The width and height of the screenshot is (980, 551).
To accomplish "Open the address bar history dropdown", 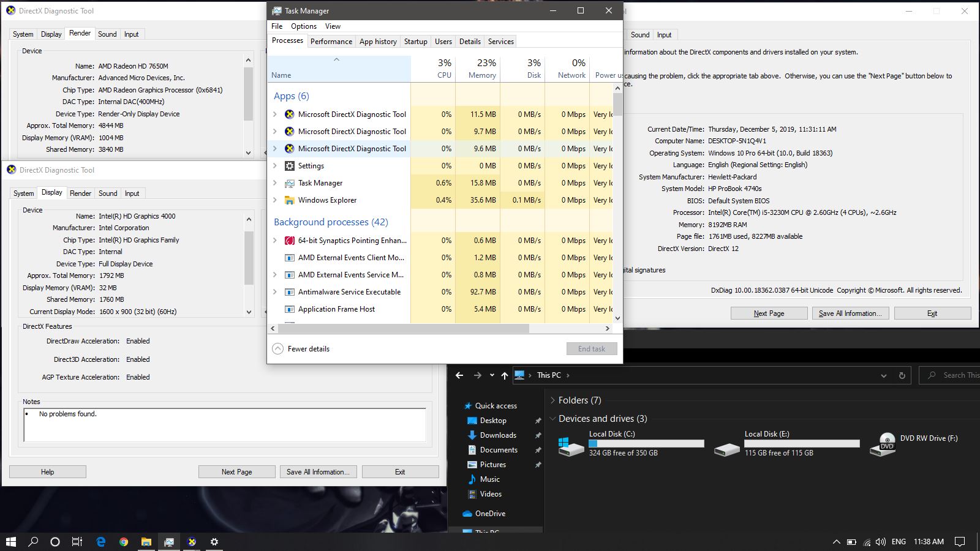I will [883, 375].
